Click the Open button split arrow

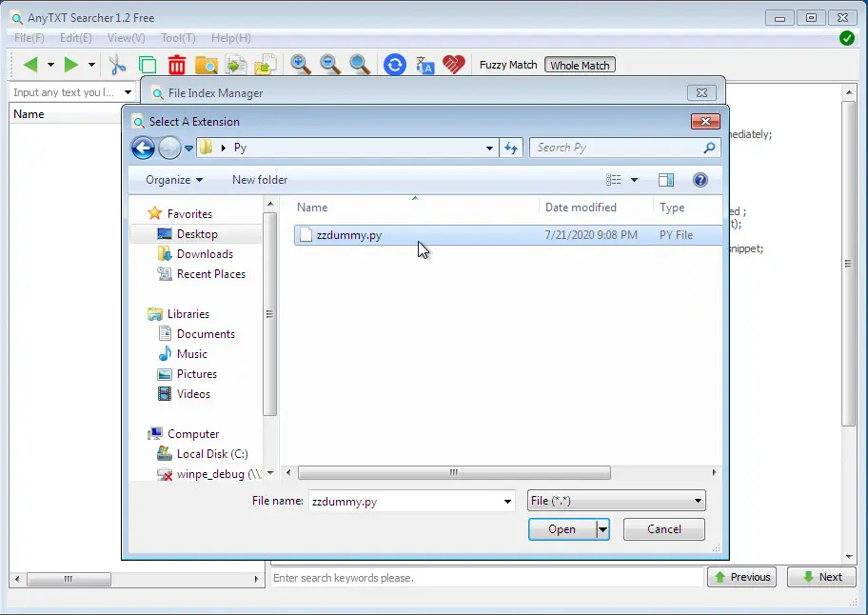(602, 529)
